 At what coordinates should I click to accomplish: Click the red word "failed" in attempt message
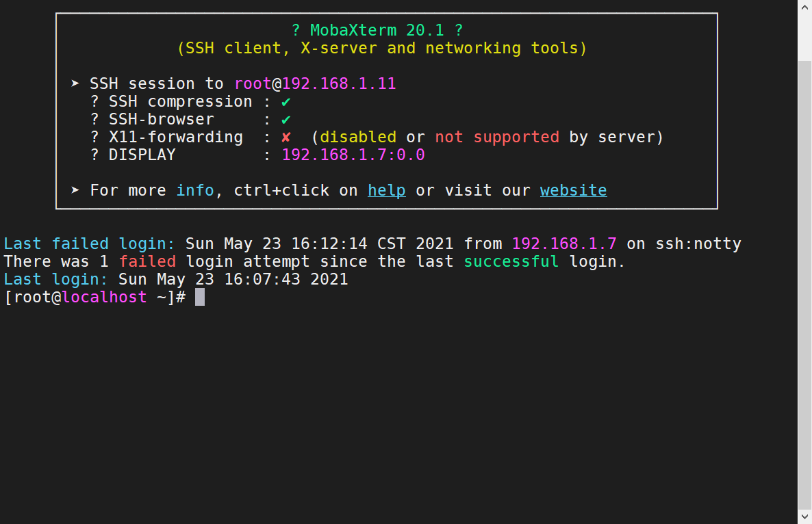pos(148,261)
